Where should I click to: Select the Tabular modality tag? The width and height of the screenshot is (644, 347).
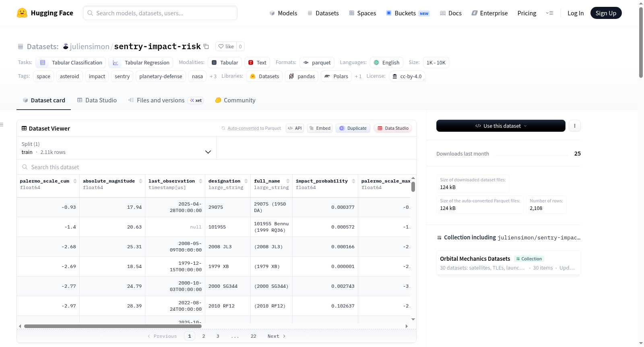(225, 62)
